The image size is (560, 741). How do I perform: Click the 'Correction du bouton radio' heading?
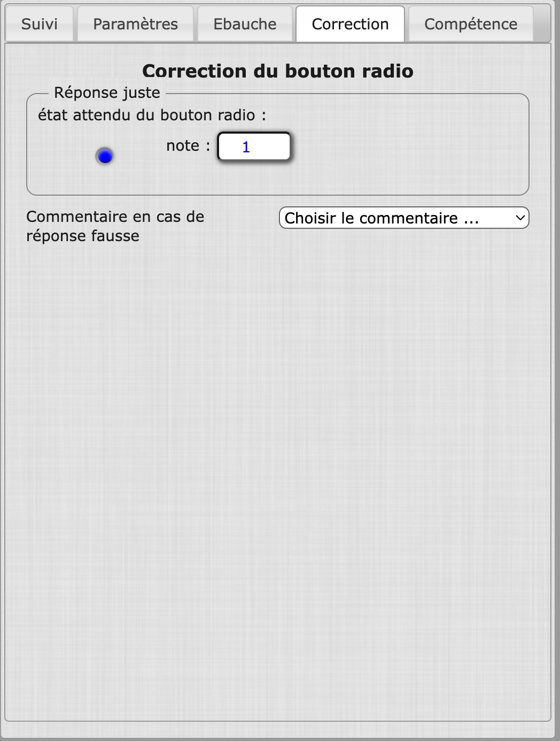coord(277,71)
